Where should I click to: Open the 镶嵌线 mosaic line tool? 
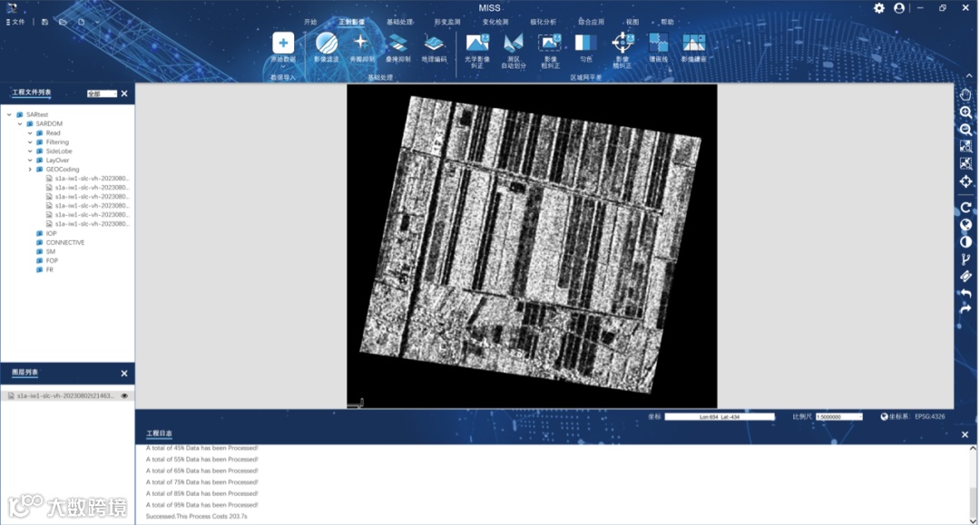(658, 44)
